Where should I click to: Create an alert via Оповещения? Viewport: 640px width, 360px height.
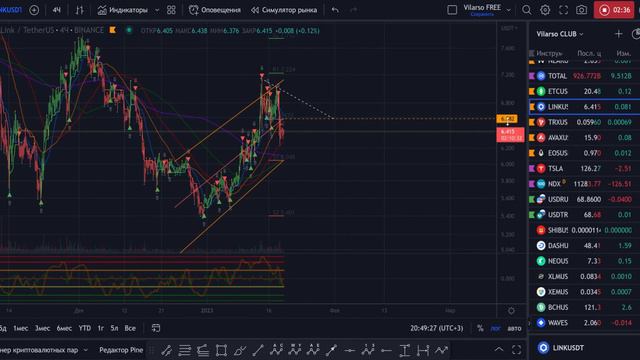tap(215, 10)
